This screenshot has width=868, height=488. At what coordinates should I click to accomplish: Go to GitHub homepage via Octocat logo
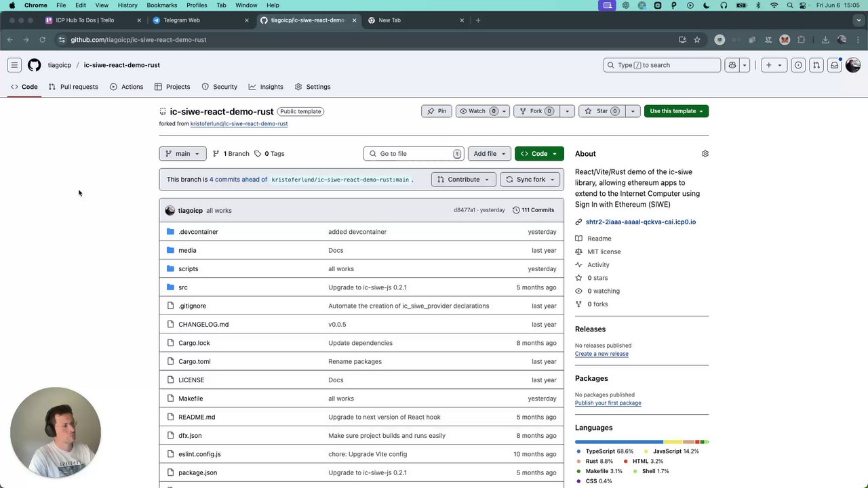[35, 65]
